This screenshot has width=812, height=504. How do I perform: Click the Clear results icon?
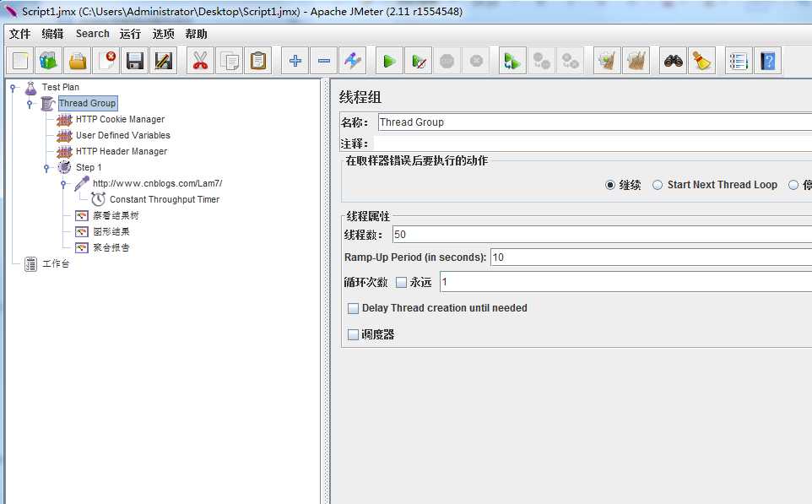(x=607, y=61)
